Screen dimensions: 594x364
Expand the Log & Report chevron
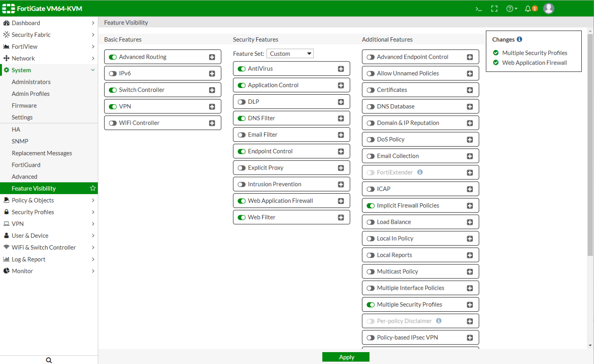click(93, 259)
